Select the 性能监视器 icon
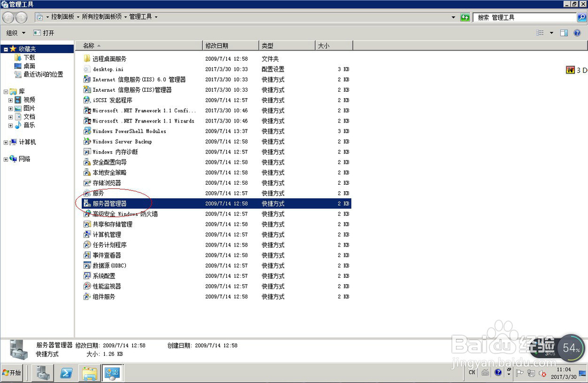This screenshot has width=588, height=383. [87, 286]
